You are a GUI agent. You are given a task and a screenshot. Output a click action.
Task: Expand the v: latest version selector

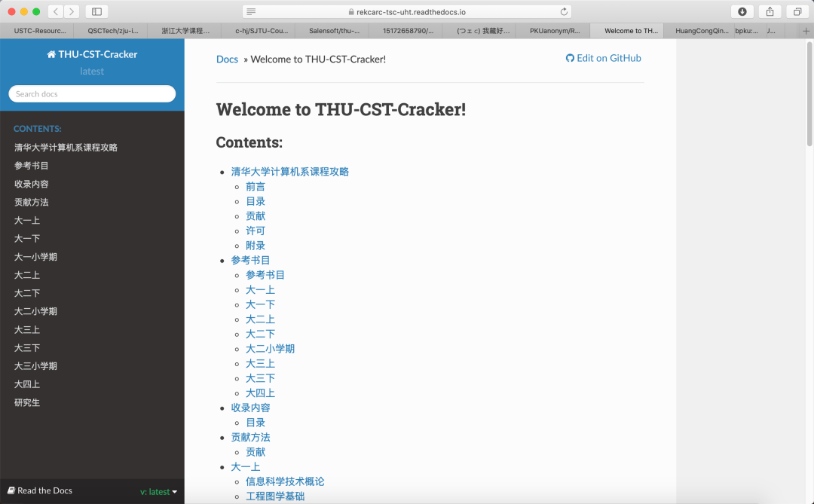coord(158,491)
